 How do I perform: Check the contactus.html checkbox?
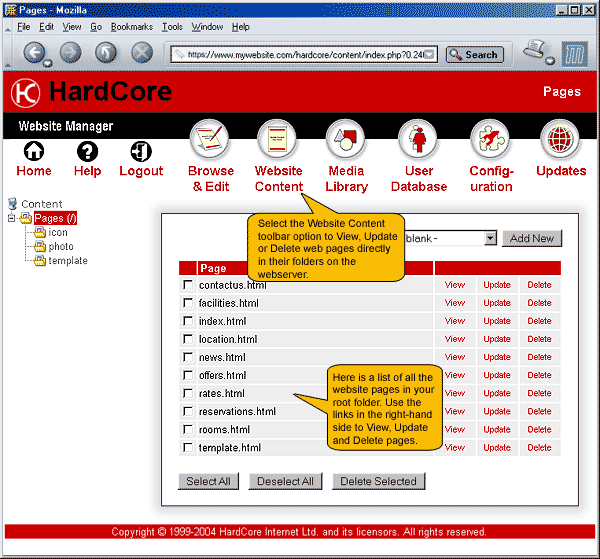[188, 285]
